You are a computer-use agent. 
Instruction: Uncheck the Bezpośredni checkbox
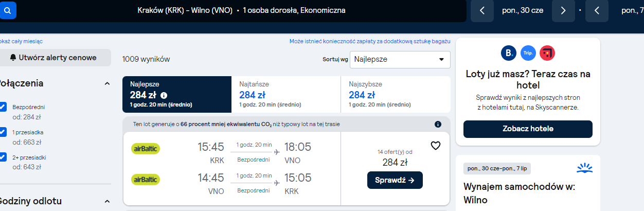pos(3,107)
